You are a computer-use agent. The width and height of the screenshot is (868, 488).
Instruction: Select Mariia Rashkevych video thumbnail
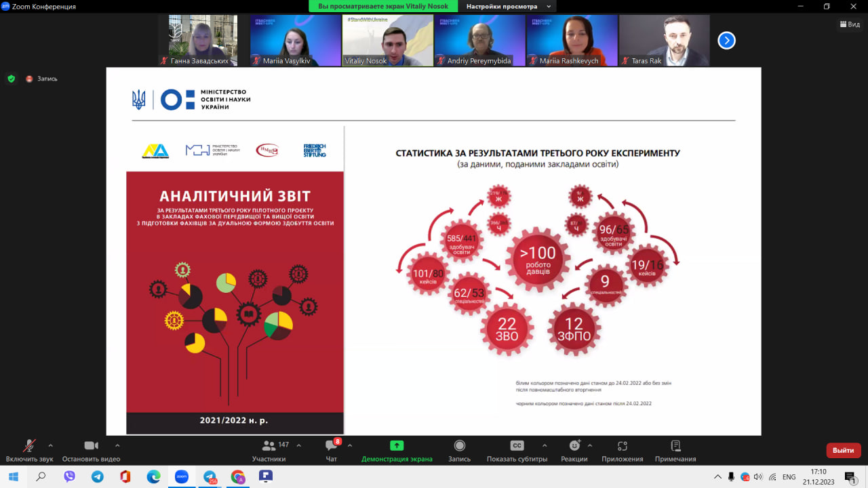tap(572, 41)
